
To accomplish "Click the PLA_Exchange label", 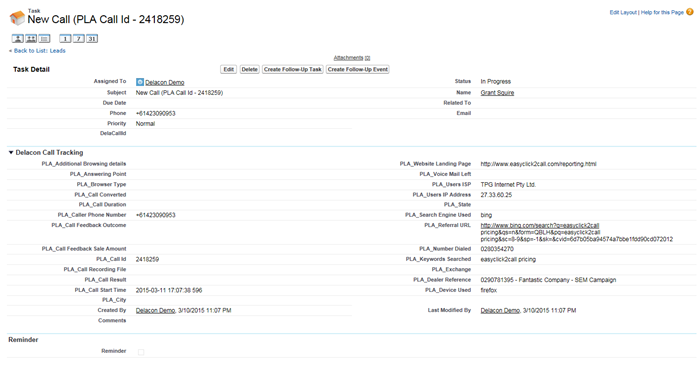I will (451, 269).
